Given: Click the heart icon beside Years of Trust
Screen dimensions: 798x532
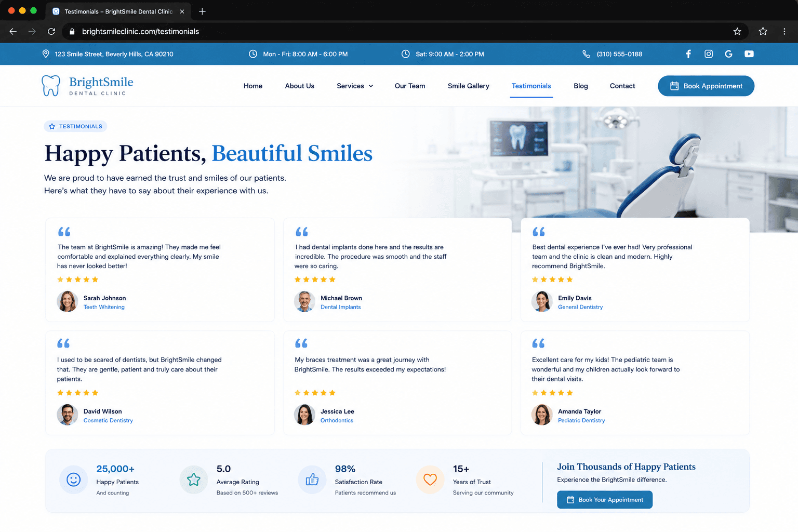Looking at the screenshot, I should point(430,480).
